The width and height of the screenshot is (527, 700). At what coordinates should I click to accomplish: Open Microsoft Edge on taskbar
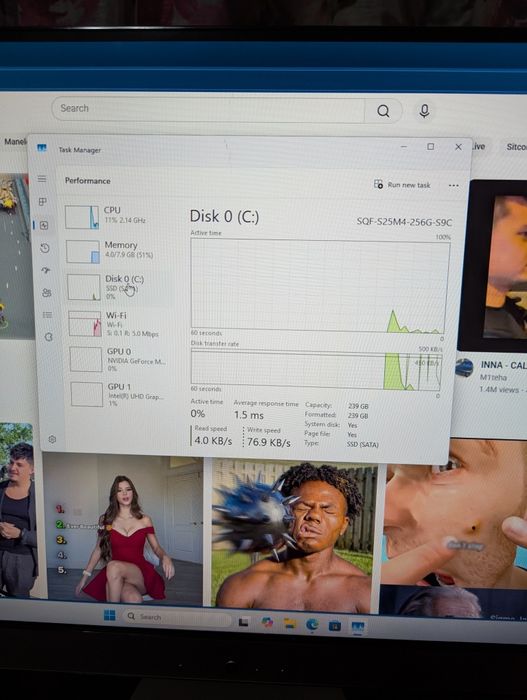(312, 625)
